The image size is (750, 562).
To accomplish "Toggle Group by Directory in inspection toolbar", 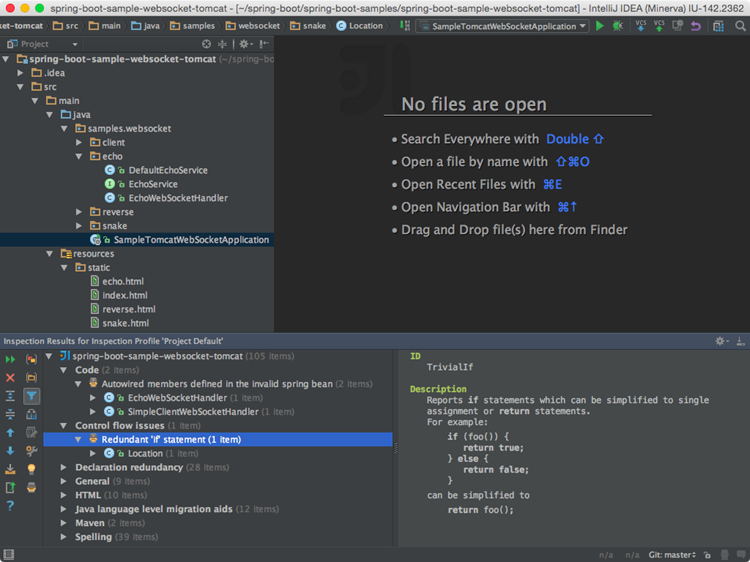I will (31, 378).
